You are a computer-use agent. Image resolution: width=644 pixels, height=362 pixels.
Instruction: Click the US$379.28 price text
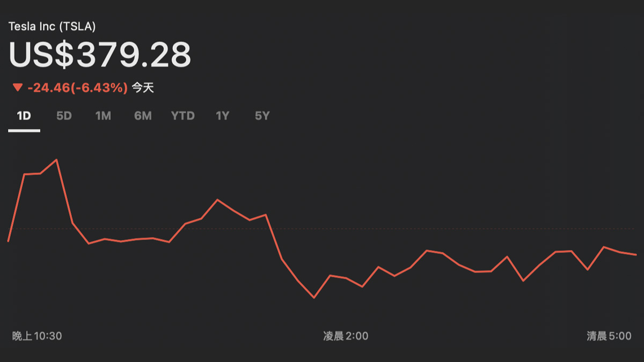tap(100, 55)
